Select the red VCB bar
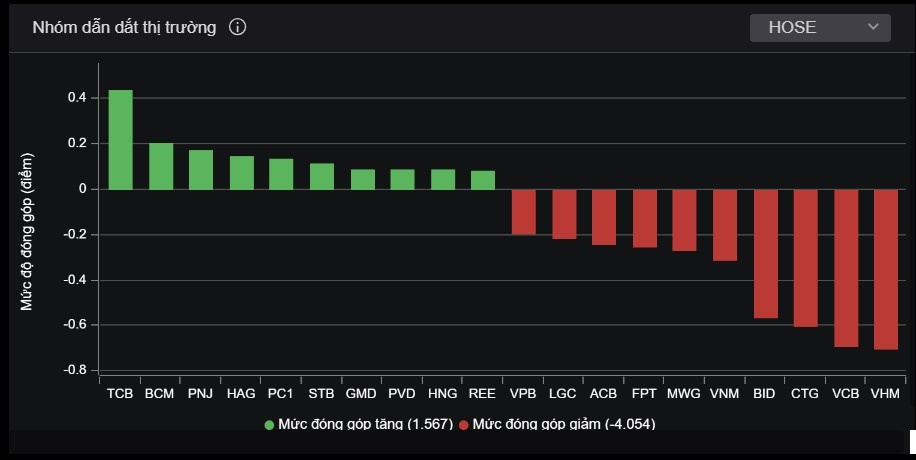This screenshot has width=916, height=460. 846,268
